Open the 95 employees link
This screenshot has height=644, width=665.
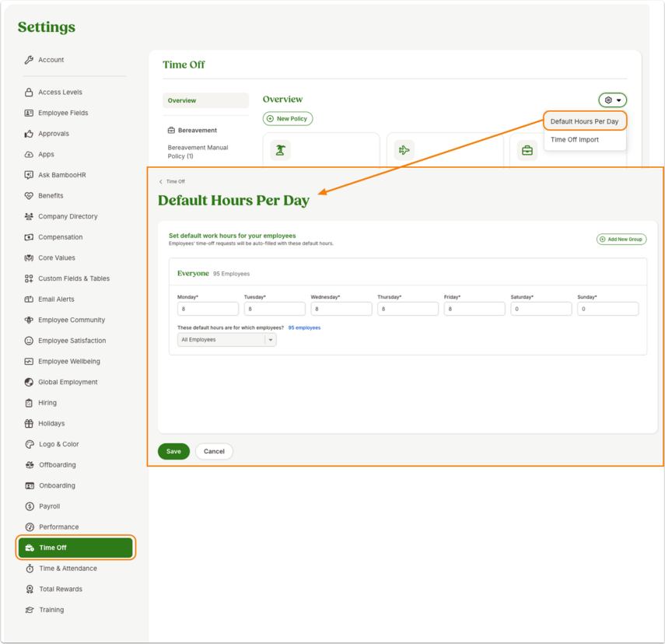pos(304,328)
